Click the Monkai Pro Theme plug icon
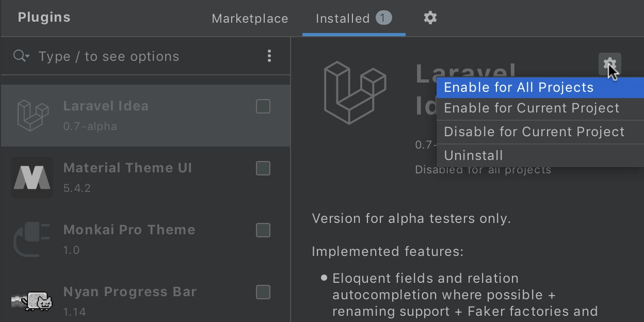Image resolution: width=644 pixels, height=322 pixels. point(32,239)
